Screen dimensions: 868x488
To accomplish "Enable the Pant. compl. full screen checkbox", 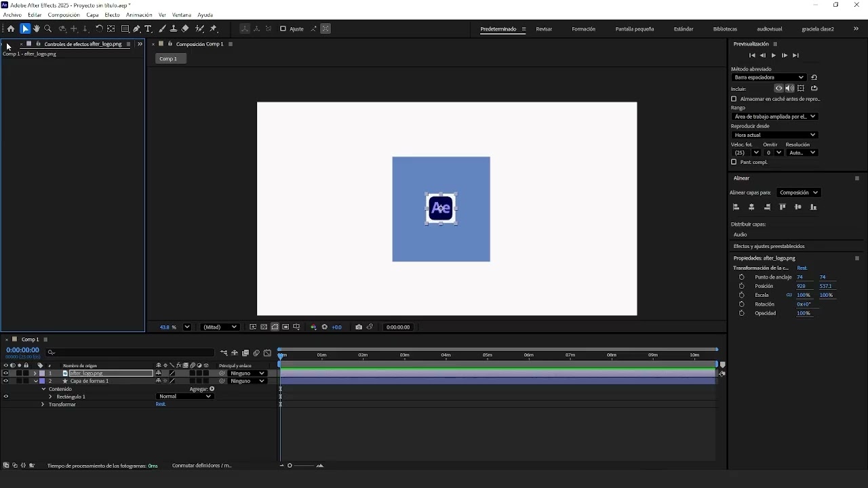I will click(734, 162).
